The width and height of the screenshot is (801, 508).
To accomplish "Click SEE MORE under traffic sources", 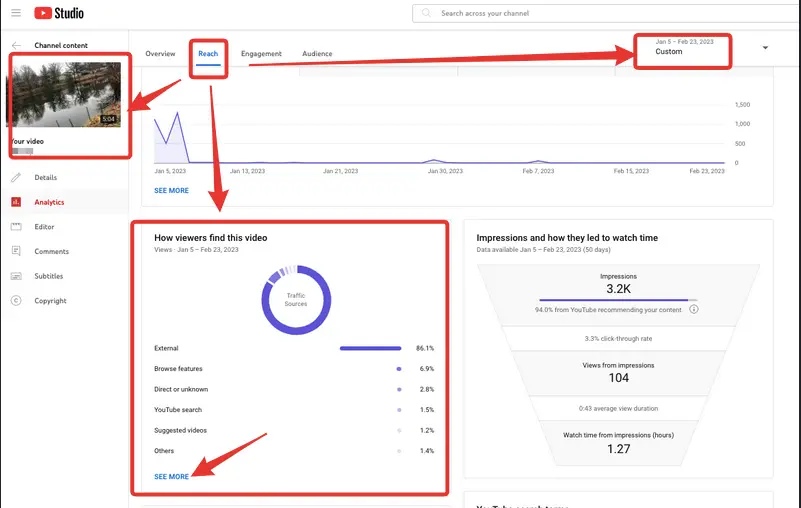I will pyautogui.click(x=171, y=477).
